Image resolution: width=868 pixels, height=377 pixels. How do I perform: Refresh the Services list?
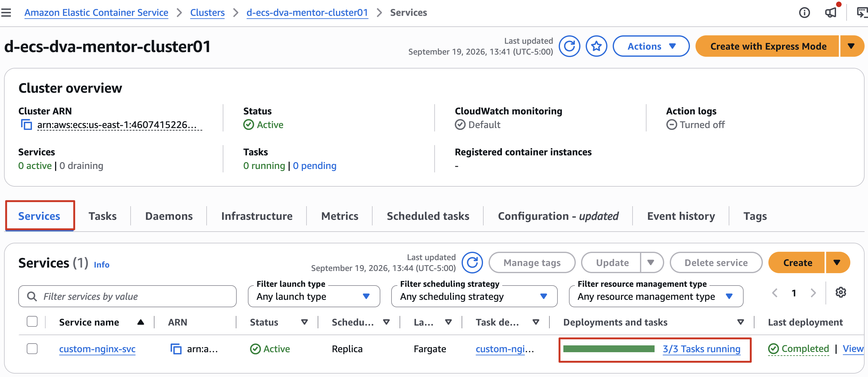pyautogui.click(x=472, y=263)
